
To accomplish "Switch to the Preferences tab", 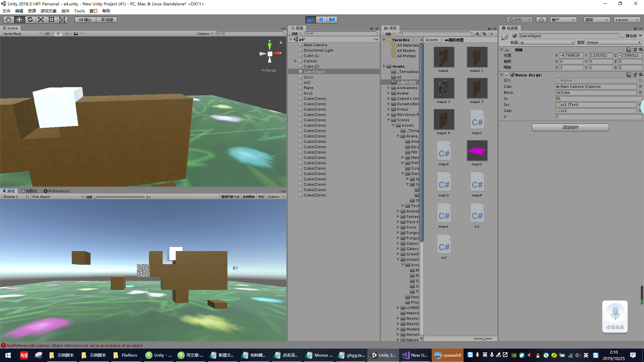I will (56, 191).
